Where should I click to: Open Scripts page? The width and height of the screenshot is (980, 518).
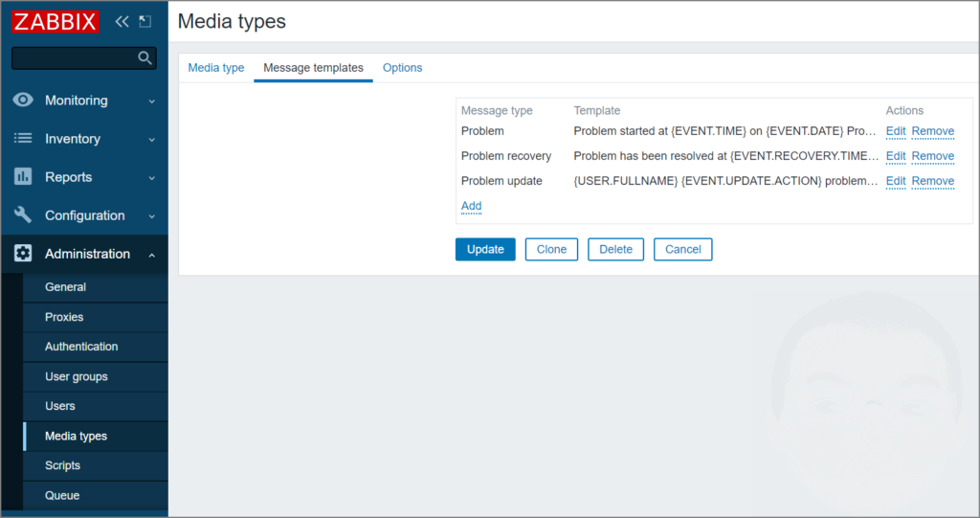pyautogui.click(x=62, y=465)
